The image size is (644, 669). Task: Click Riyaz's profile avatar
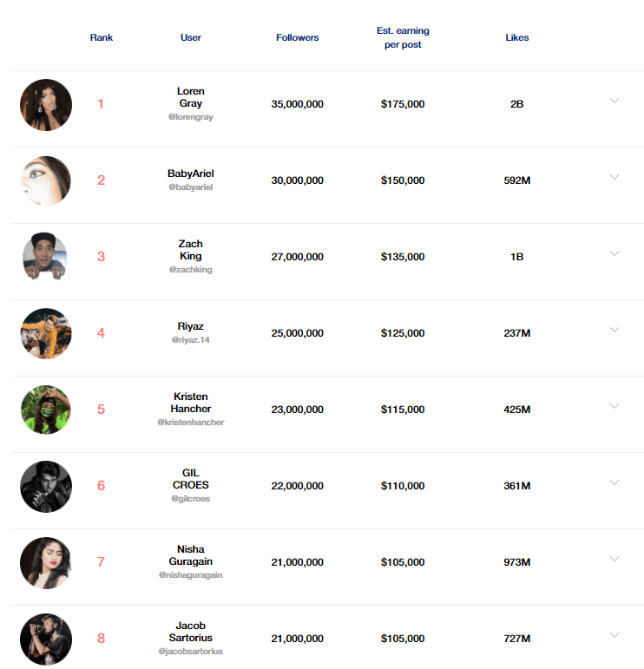pos(46,333)
